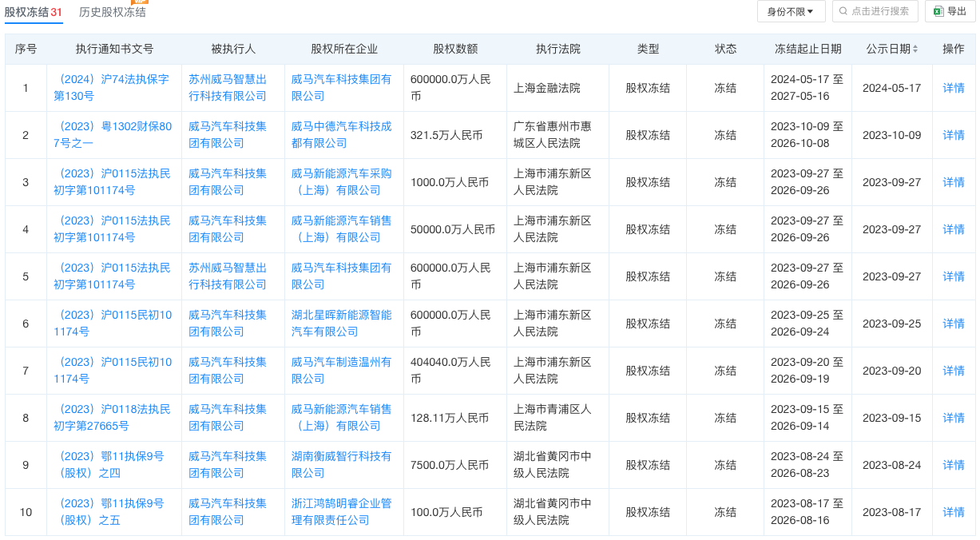Click the 公示日期 2023-10-09 cell
This screenshot has height=540, width=980.
891,135
